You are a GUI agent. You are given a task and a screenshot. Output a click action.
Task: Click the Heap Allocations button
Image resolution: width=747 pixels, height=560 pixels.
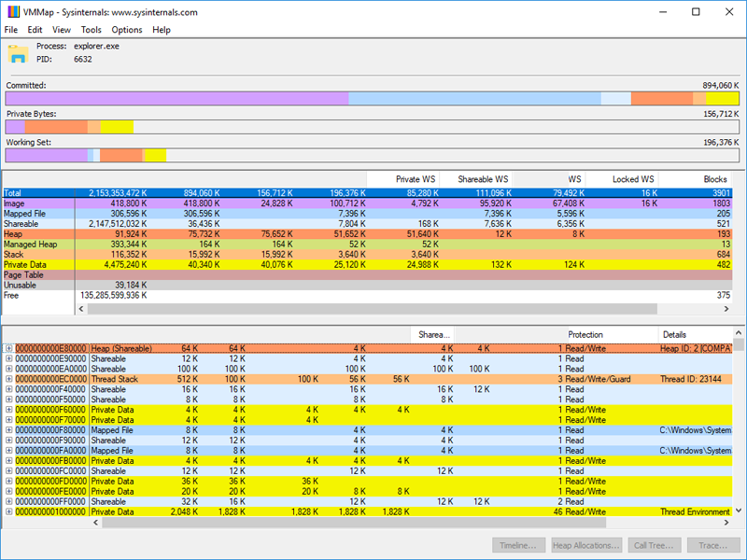pos(585,545)
